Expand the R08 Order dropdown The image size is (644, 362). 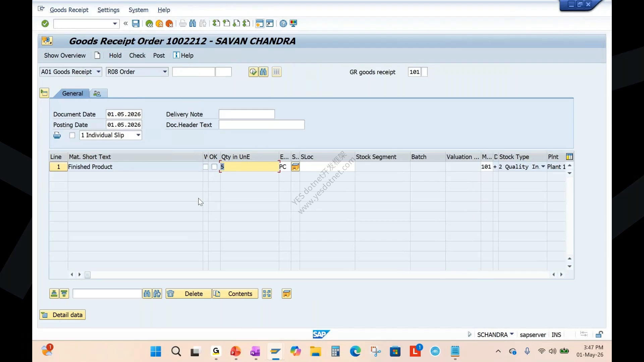165,72
